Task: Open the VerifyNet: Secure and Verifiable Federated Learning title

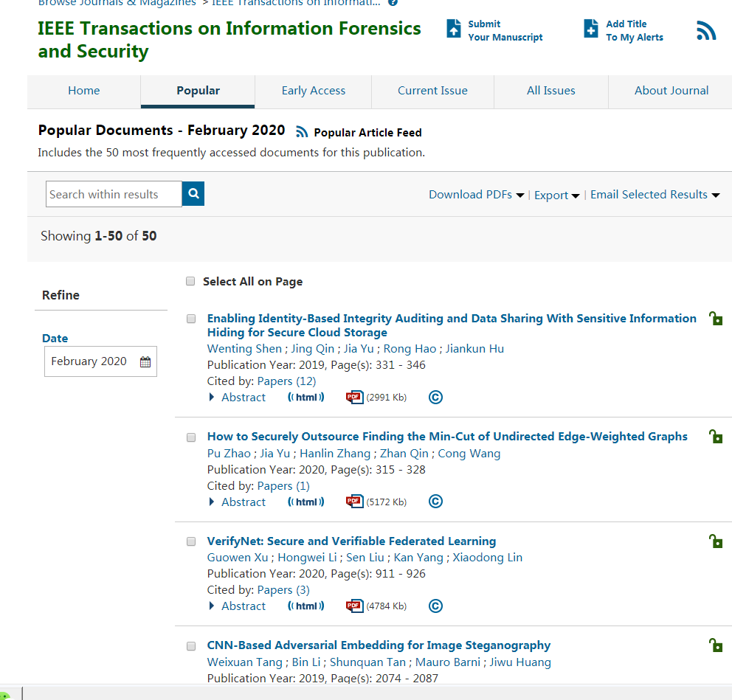Action: pyautogui.click(x=351, y=541)
